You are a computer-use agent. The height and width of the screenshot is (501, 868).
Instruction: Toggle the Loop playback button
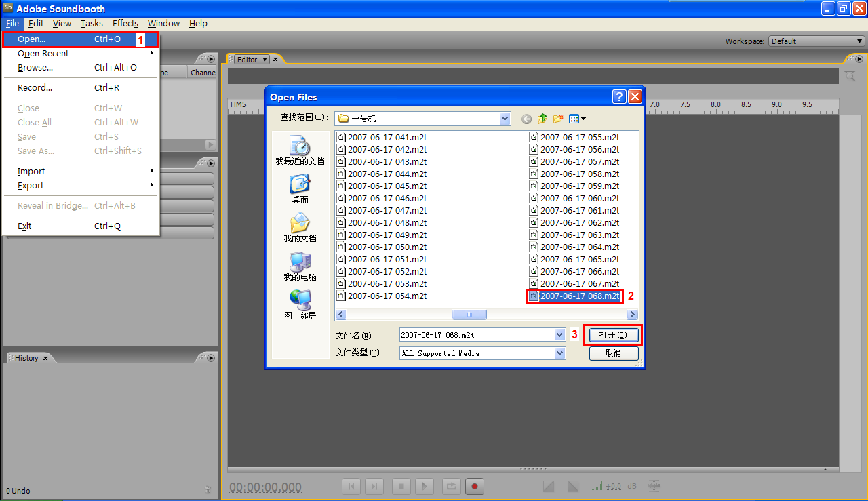pos(452,486)
